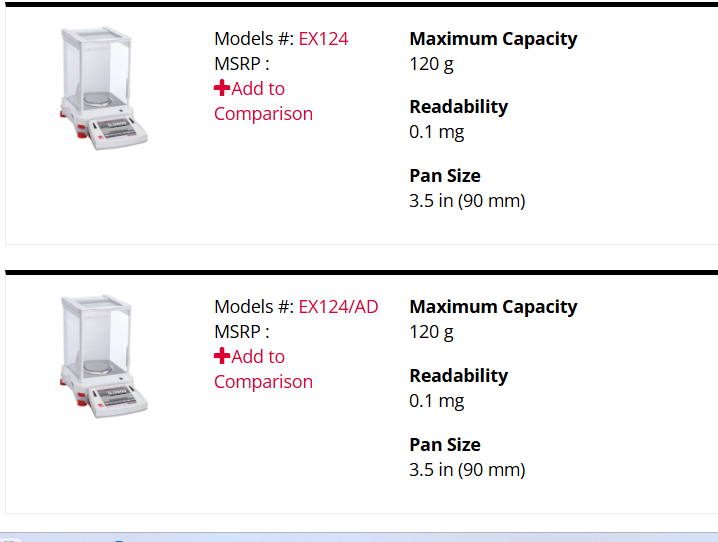Select the Pan Size heading for EX124/AD
Screen dimensions: 718x542
pyautogui.click(x=445, y=445)
